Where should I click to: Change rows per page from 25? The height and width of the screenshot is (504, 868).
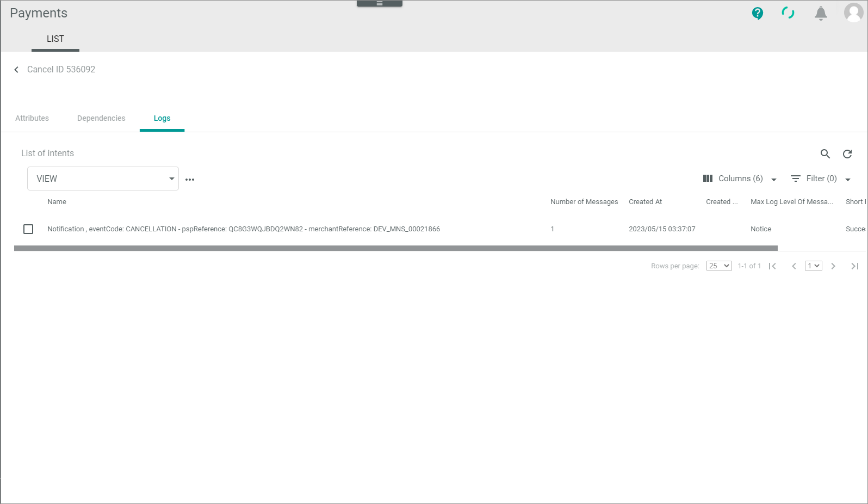click(x=718, y=266)
